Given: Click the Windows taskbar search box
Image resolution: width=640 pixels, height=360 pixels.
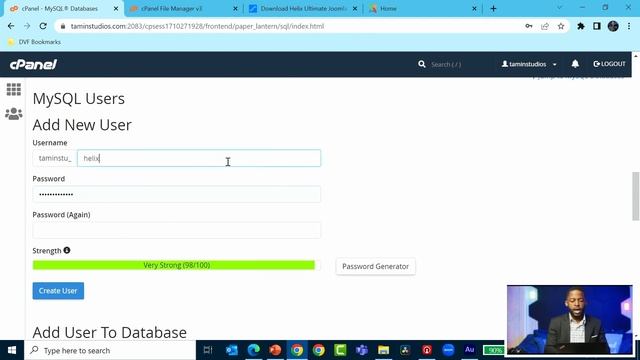Looking at the screenshot, I should point(110,350).
